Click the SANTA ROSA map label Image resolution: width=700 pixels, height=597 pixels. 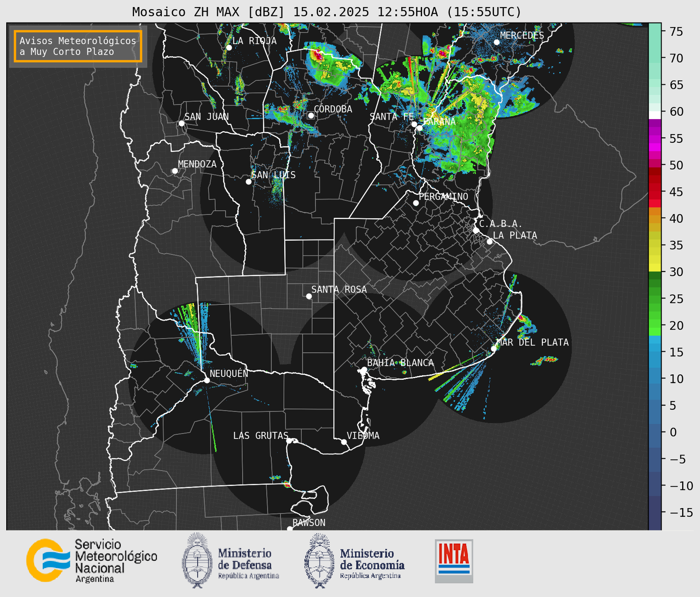pyautogui.click(x=339, y=289)
